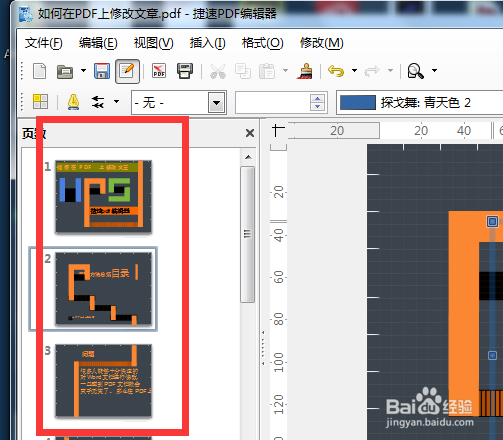The width and height of the screenshot is (503, 440).
Task: Select page 2 thumbnail
Action: click(x=103, y=289)
